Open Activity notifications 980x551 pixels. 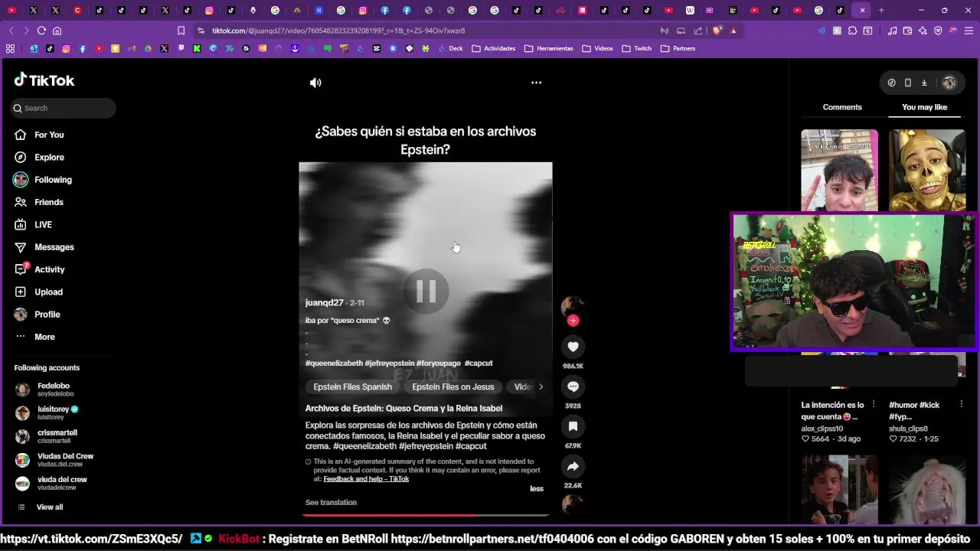coord(49,269)
